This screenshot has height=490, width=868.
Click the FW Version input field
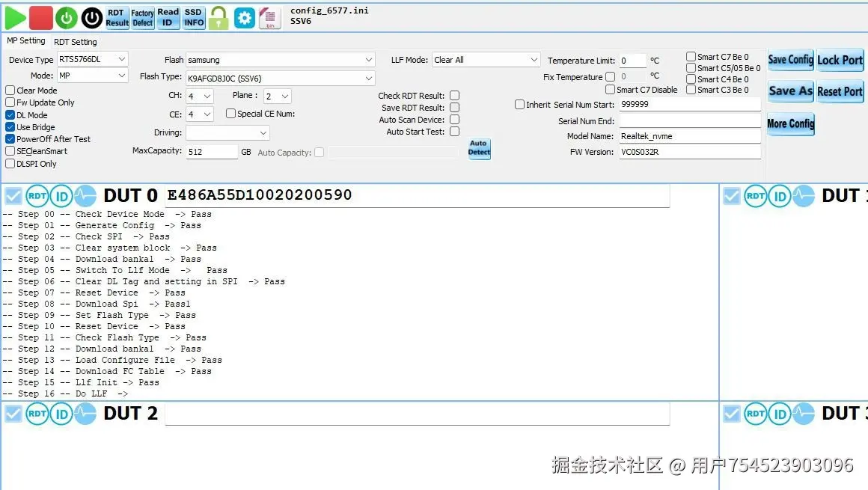click(690, 152)
